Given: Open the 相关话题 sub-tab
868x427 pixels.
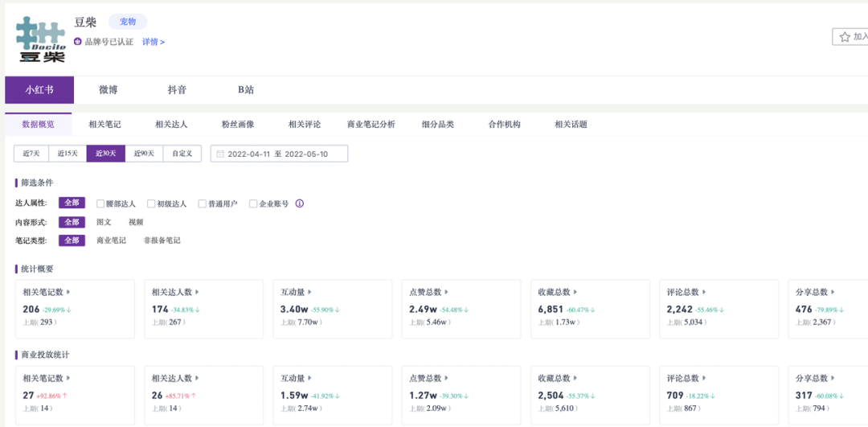Looking at the screenshot, I should 571,125.
